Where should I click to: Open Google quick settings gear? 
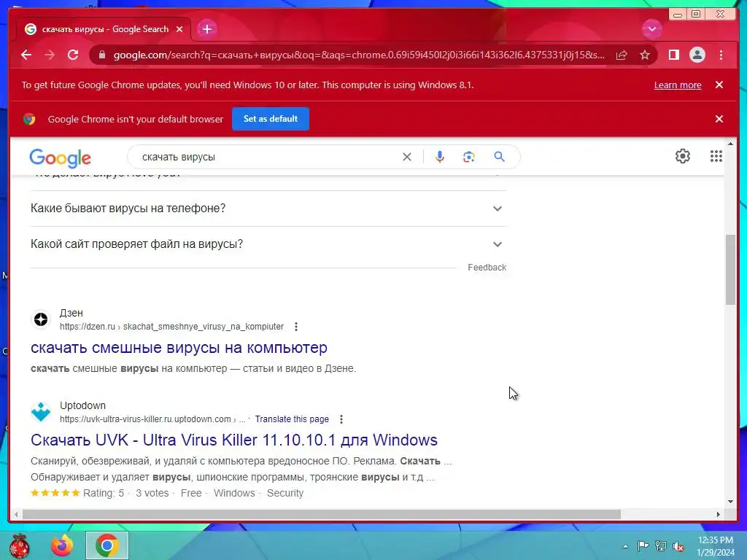pos(683,156)
